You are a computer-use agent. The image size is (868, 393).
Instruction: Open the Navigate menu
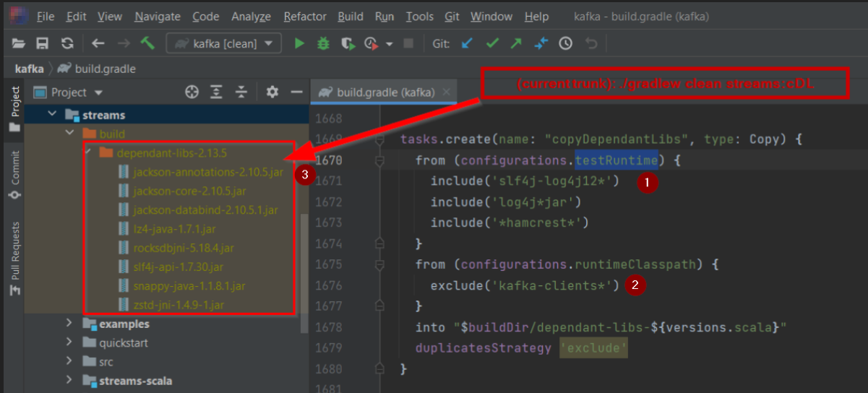point(158,16)
